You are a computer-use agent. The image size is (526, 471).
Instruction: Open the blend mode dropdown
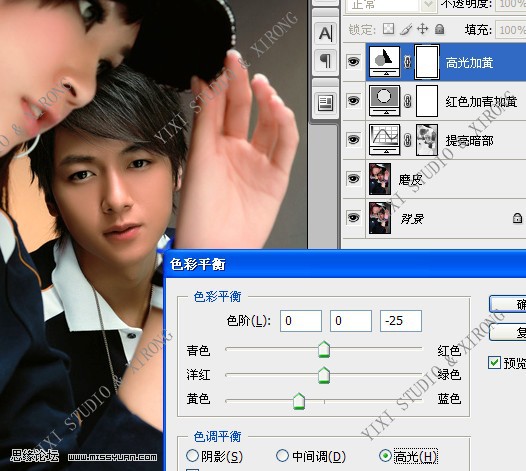click(390, 5)
